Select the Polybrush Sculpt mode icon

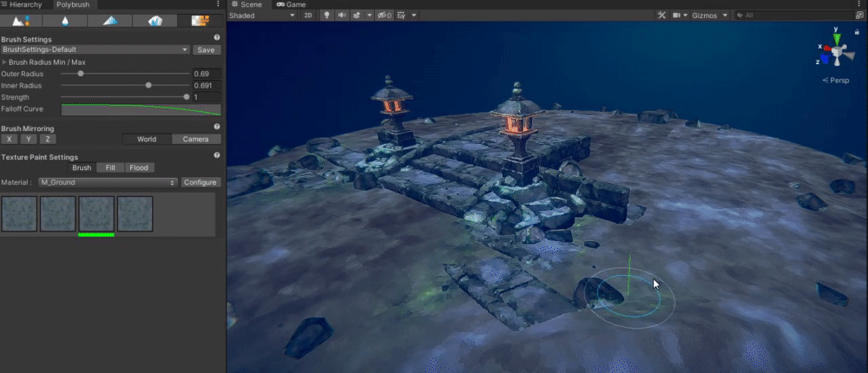tap(23, 20)
